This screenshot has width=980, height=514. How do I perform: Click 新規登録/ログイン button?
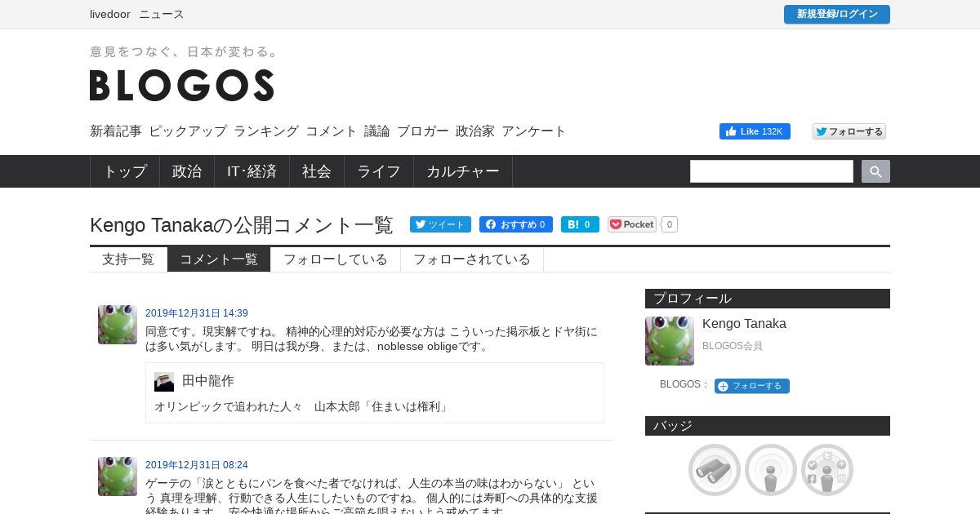[837, 15]
